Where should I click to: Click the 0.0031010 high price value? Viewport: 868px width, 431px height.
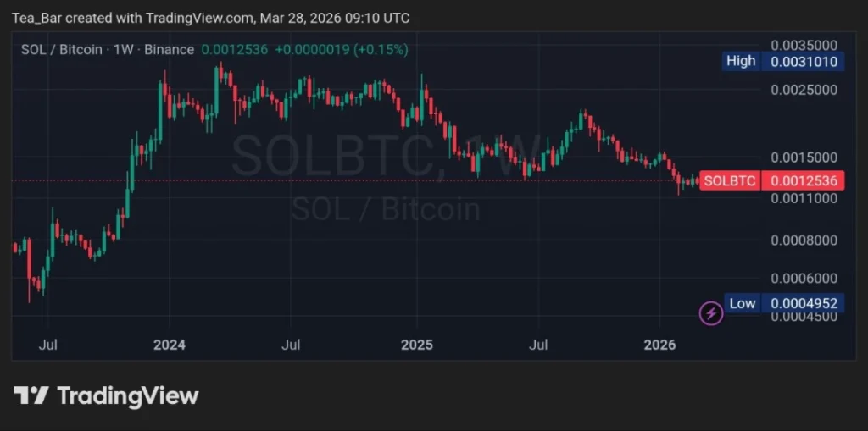pyautogui.click(x=804, y=61)
